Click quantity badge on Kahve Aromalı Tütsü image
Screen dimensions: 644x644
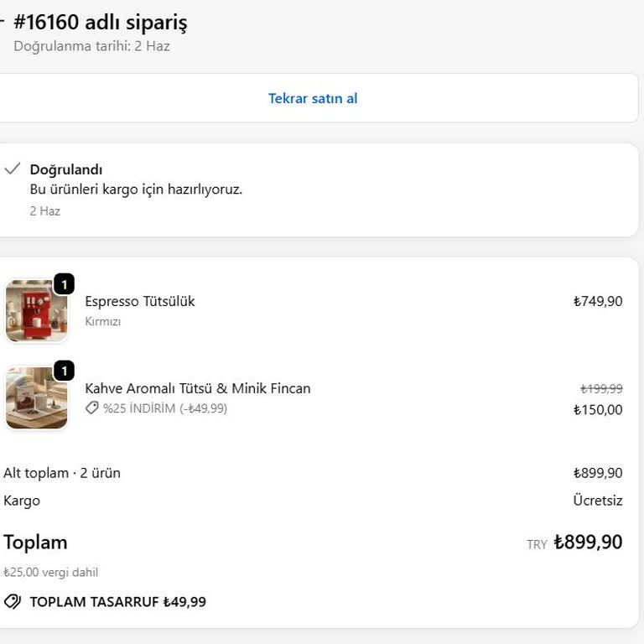[64, 371]
